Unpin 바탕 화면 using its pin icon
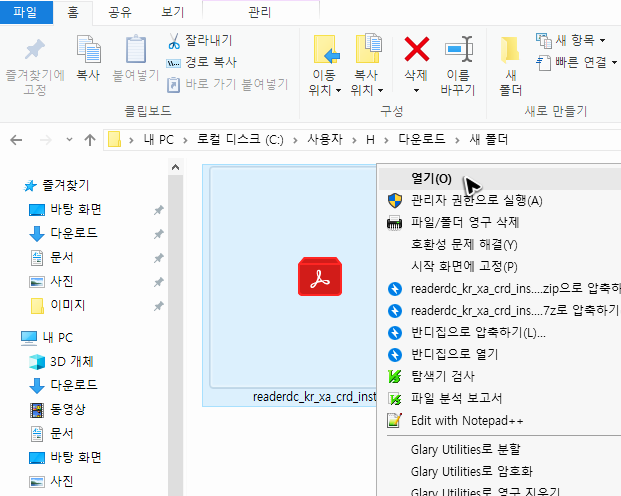This screenshot has width=621, height=496. coord(159,210)
